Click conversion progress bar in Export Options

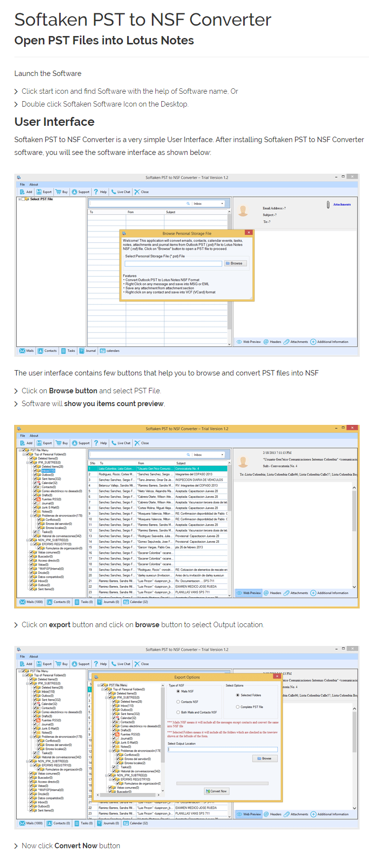click(222, 783)
